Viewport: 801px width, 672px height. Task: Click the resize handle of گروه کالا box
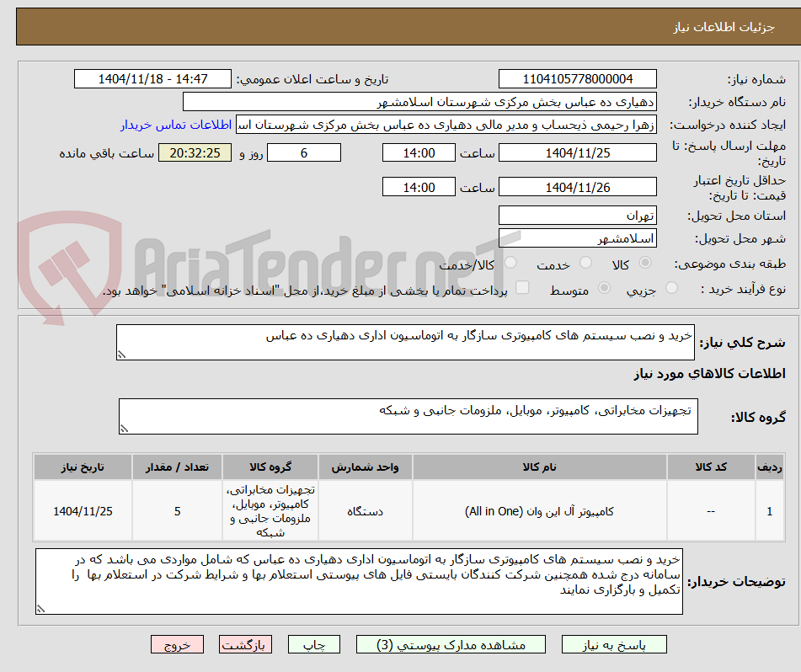pos(124,429)
